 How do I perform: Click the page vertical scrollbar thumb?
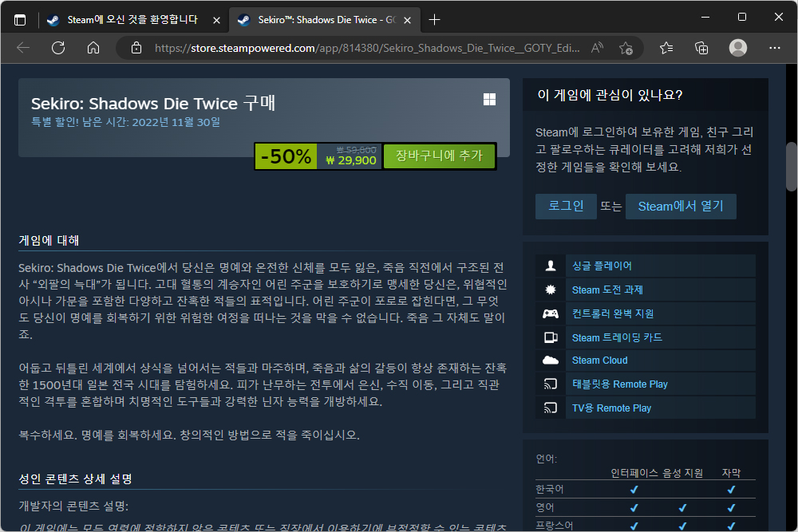pyautogui.click(x=791, y=167)
